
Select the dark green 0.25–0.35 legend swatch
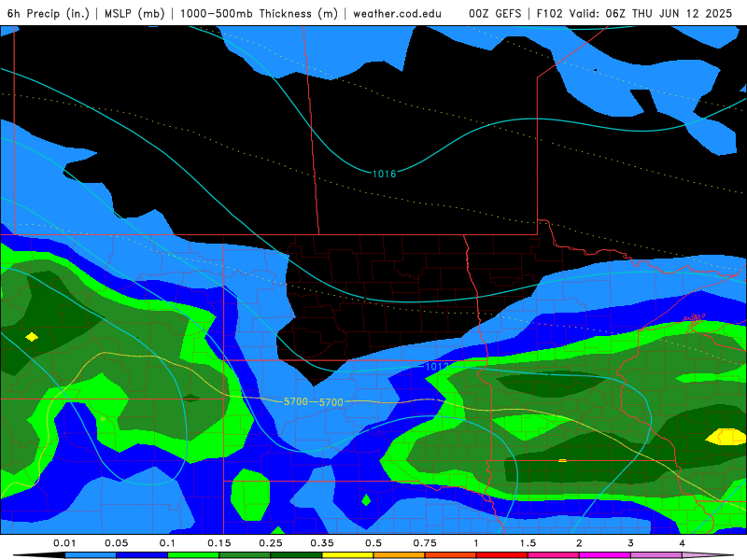pos(296,555)
